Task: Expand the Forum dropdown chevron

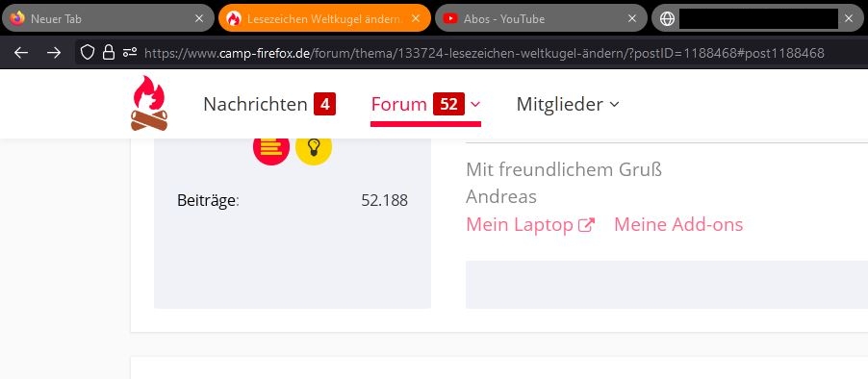Action: pyautogui.click(x=475, y=104)
